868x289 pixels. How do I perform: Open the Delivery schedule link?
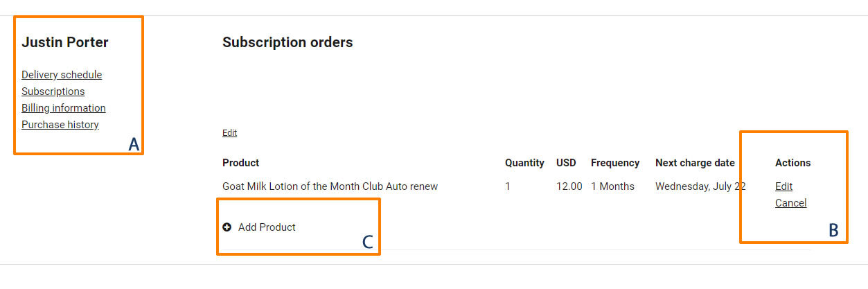point(62,75)
